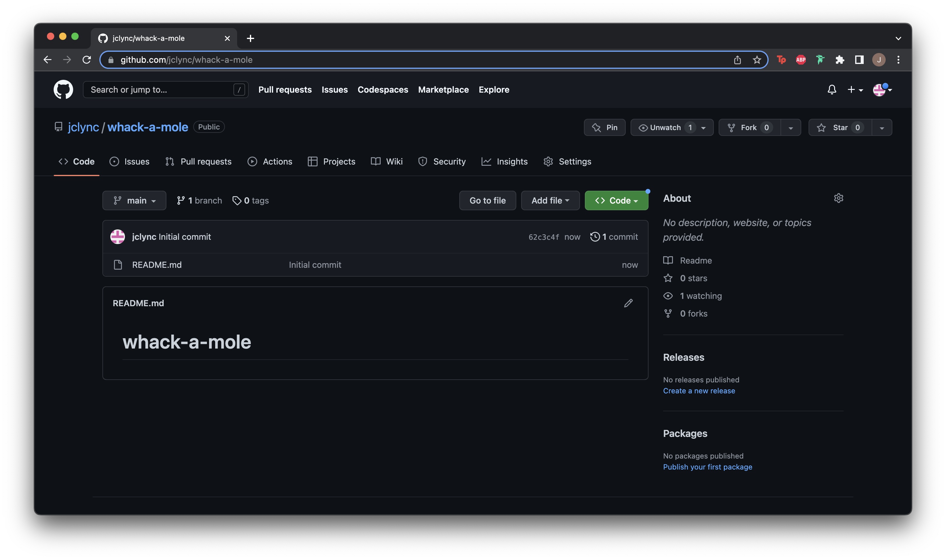
Task: Open the Insights tab
Action: point(504,161)
